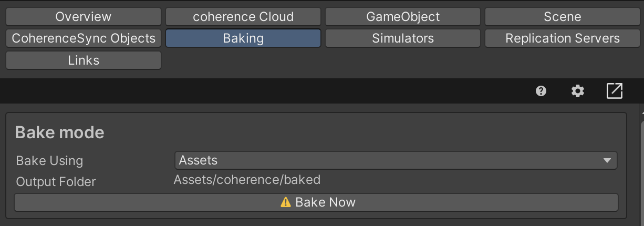Go to the Scene tab
The width and height of the screenshot is (644, 226).
pyautogui.click(x=563, y=17)
